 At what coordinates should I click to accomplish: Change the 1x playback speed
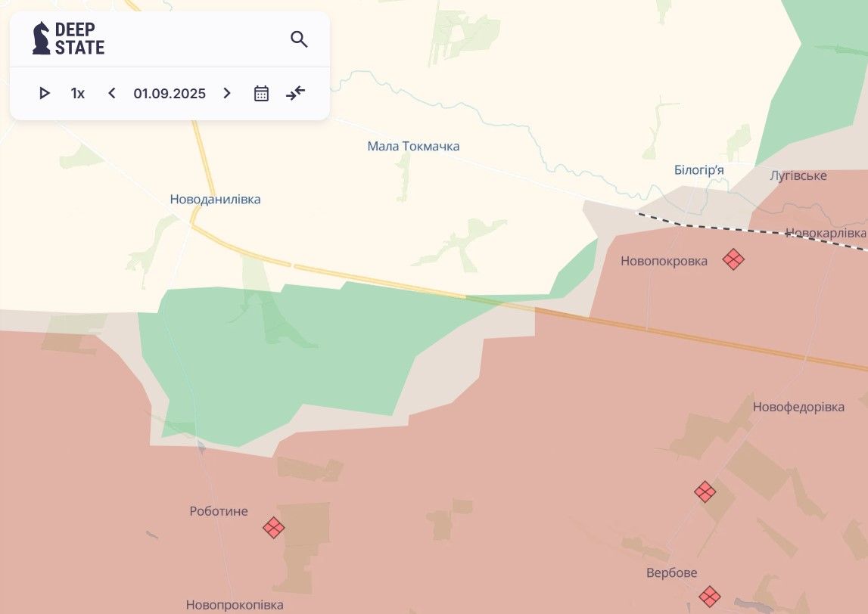78,94
